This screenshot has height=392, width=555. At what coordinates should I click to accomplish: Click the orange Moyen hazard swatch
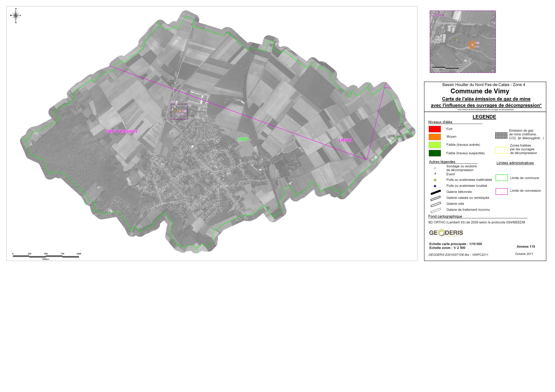click(435, 137)
